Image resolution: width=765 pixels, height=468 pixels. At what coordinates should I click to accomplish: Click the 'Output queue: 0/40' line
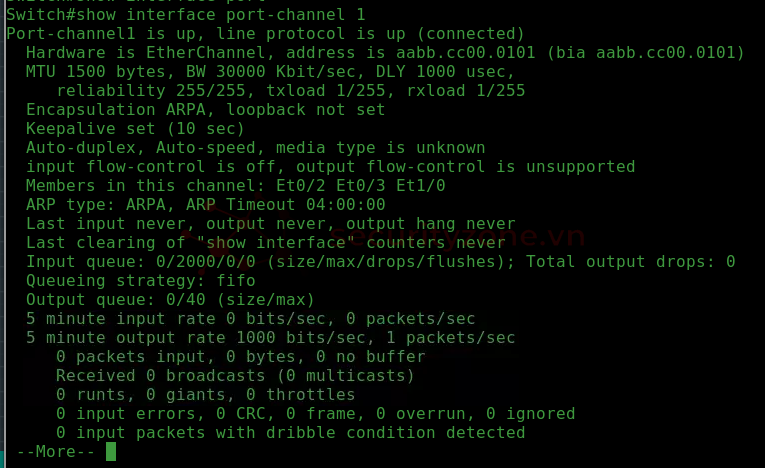click(170, 300)
